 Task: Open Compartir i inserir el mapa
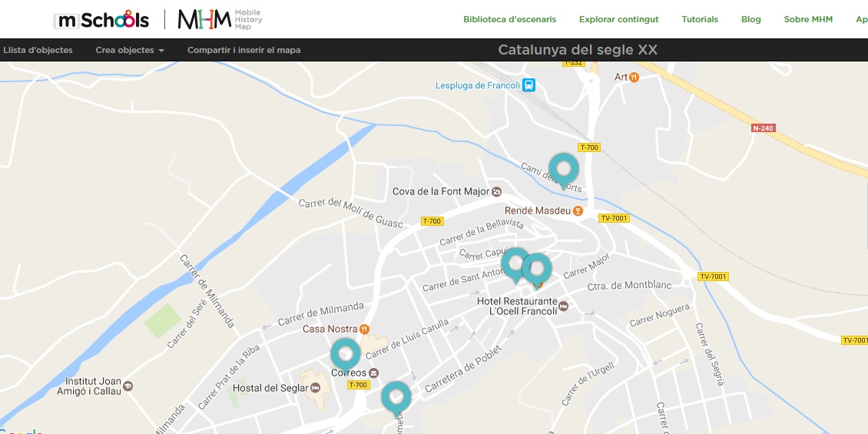(x=244, y=50)
